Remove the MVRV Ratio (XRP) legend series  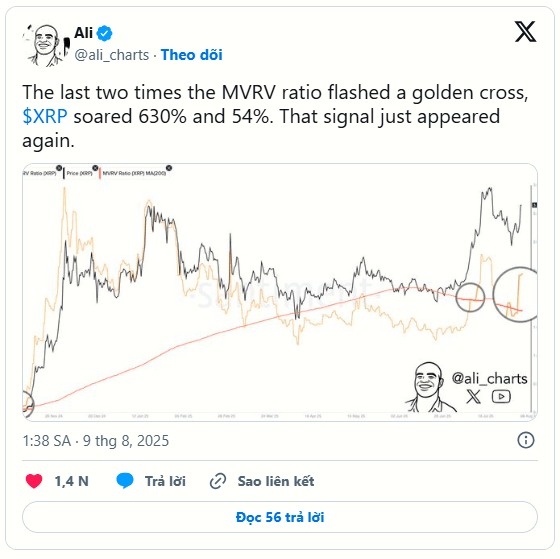click(59, 168)
